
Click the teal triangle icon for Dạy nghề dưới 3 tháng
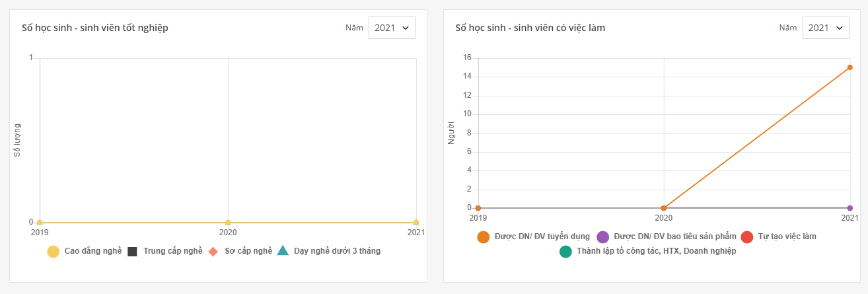pyautogui.click(x=283, y=250)
